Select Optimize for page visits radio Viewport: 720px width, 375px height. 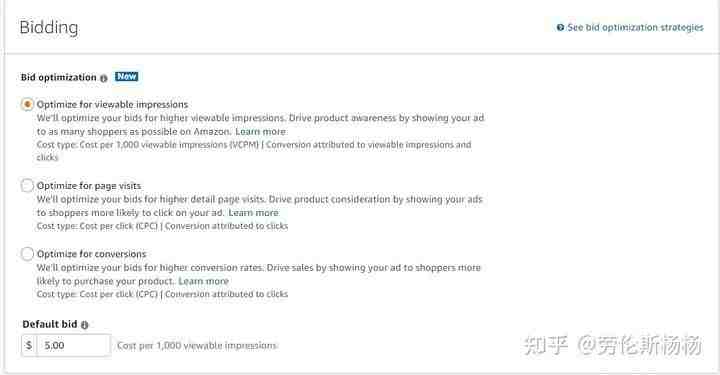[27, 185]
